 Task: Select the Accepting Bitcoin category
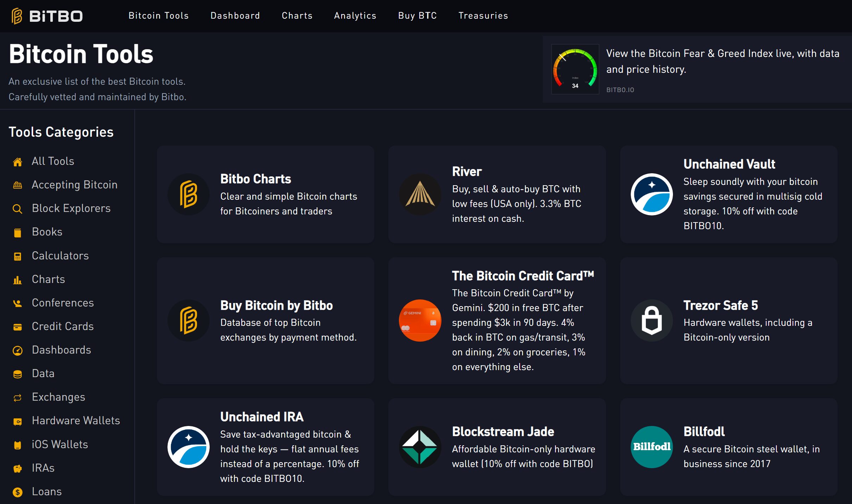coord(75,185)
